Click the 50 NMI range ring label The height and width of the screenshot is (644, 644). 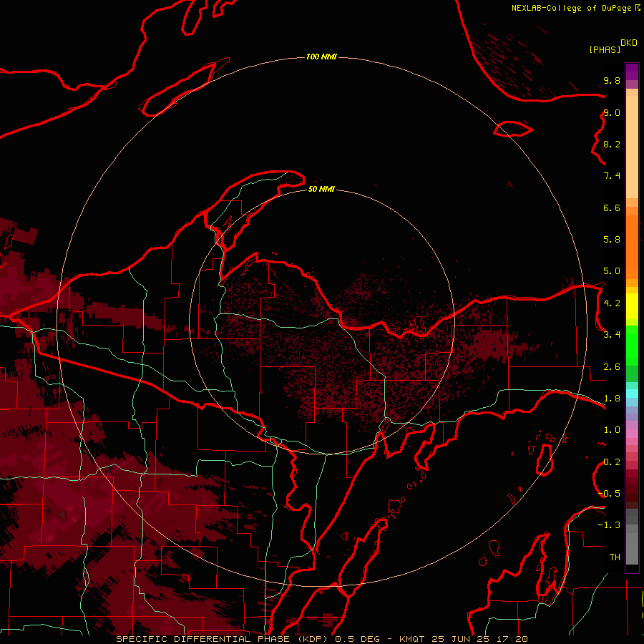pos(321,189)
